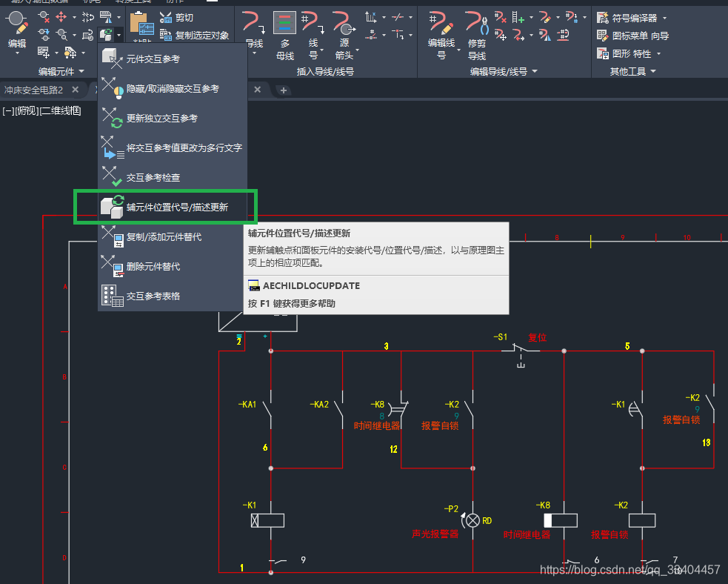Select the -P2 RD alarm lamp symbol
728x584 pixels.
tap(472, 520)
